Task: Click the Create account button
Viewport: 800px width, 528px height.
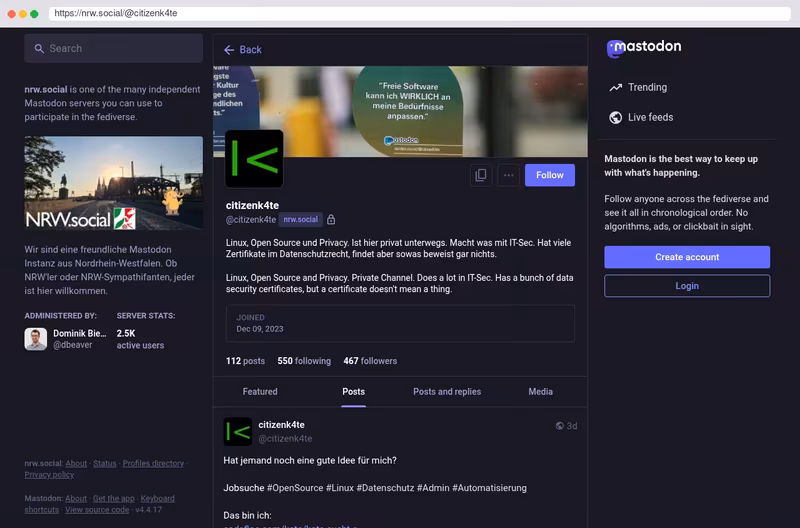Action: pos(687,257)
